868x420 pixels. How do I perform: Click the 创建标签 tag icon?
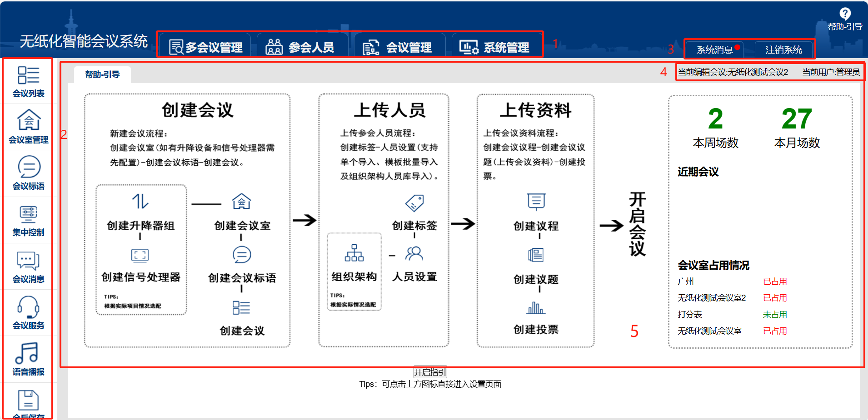coord(414,203)
